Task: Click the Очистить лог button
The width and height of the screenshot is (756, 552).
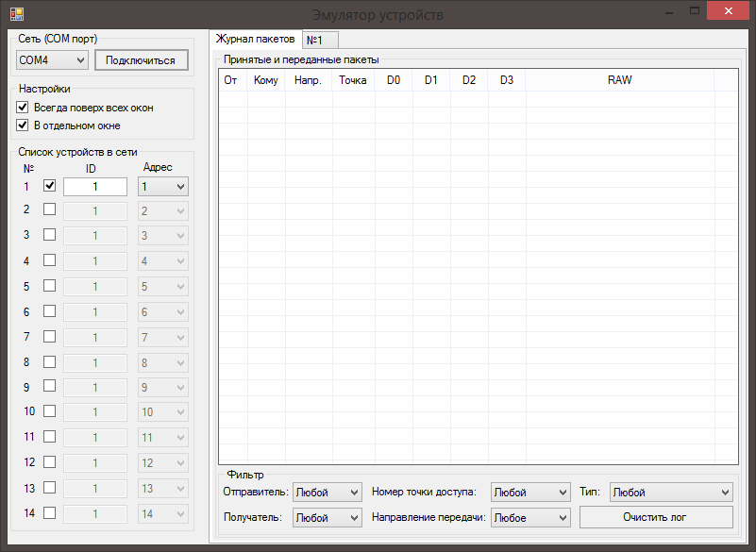Action: (656, 517)
